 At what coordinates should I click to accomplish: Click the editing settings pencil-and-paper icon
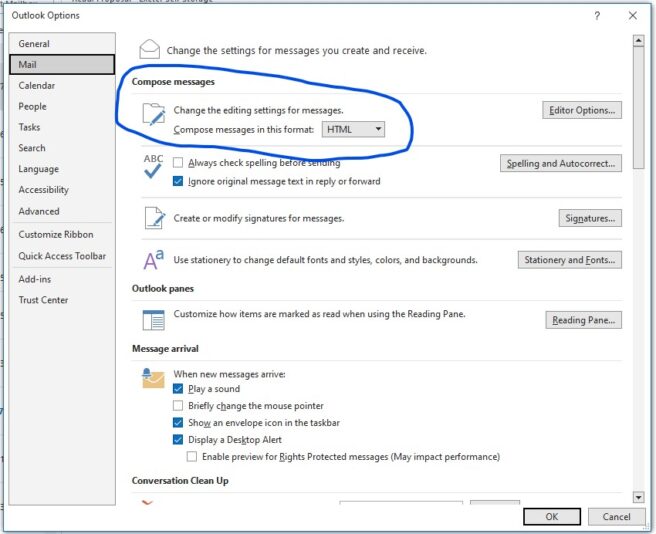pyautogui.click(x=154, y=114)
